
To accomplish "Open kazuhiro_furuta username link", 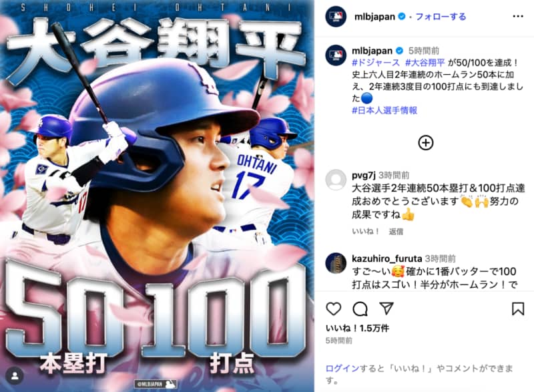I will [387, 259].
